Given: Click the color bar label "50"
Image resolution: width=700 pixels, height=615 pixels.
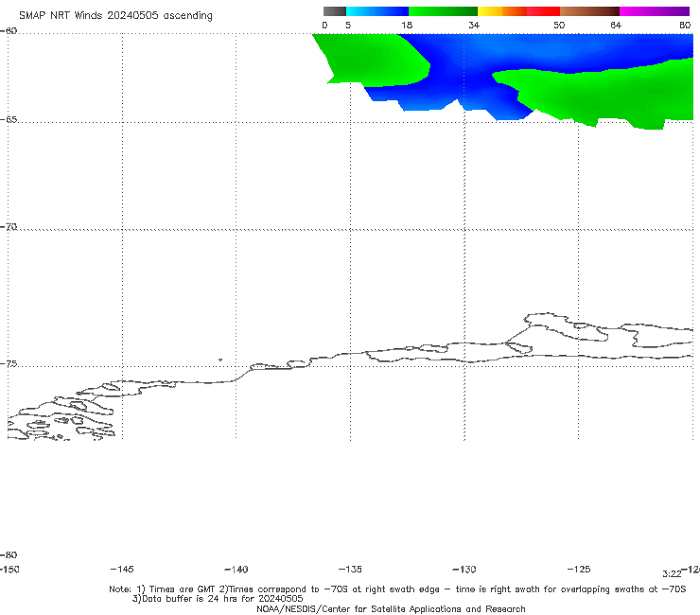Looking at the screenshot, I should coord(559,25).
